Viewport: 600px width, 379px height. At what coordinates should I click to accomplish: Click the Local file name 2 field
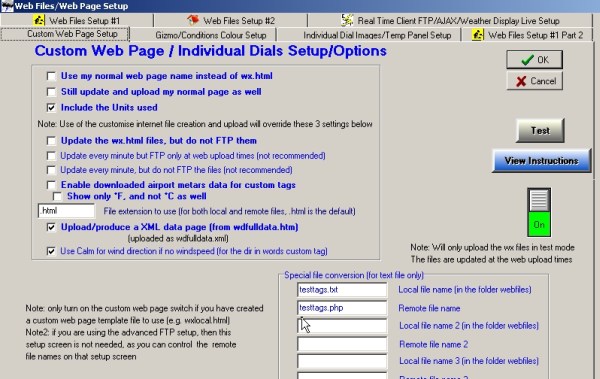342,326
